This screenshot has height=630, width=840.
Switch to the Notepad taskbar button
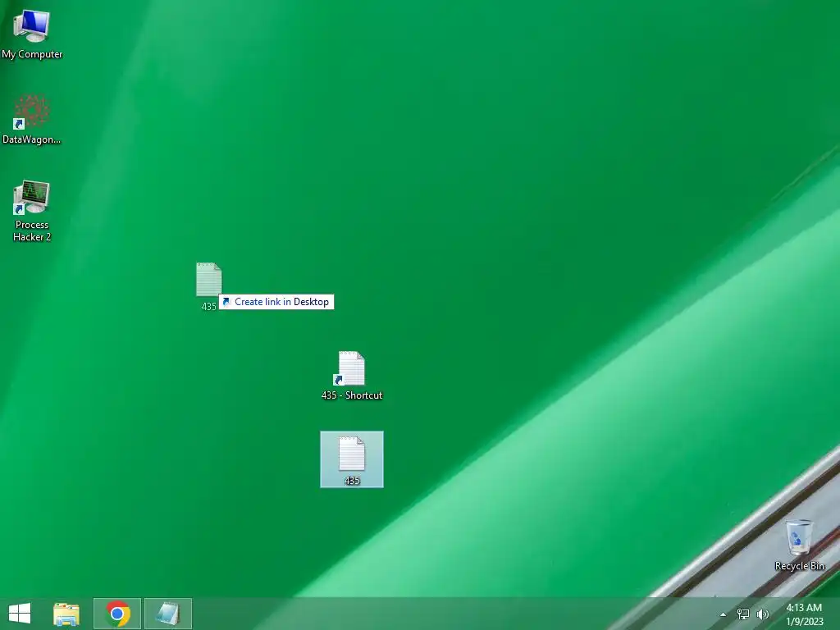(x=167, y=614)
